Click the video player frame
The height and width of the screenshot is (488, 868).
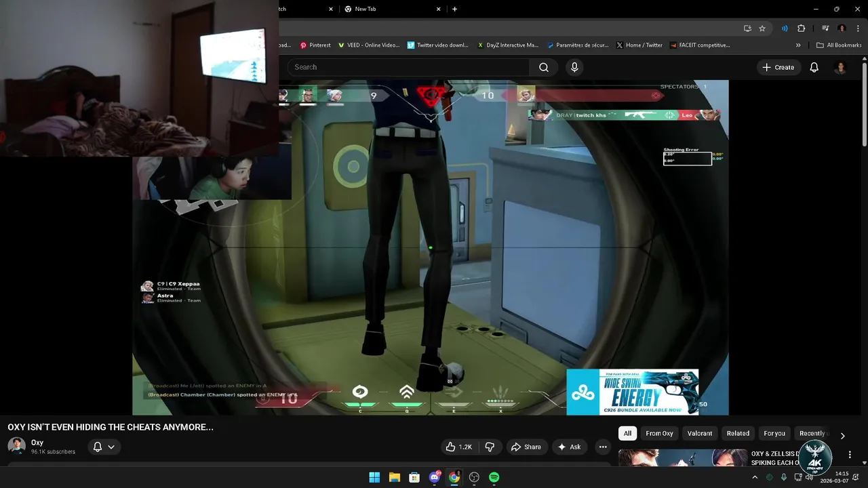[431, 247]
